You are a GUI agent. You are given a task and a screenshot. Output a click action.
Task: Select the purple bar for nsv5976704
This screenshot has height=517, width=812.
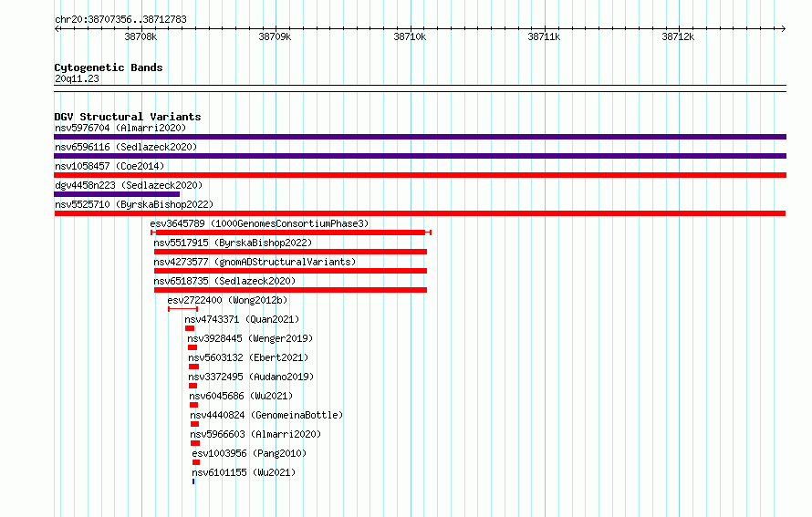pyautogui.click(x=420, y=137)
